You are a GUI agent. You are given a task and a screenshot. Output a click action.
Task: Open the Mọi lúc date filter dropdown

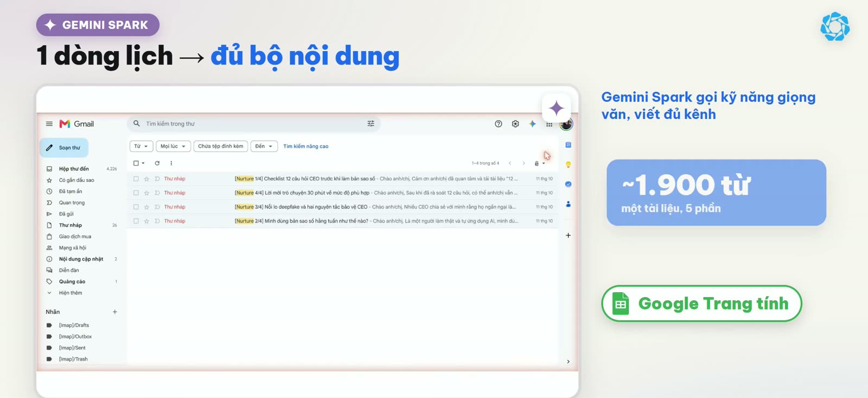(173, 146)
